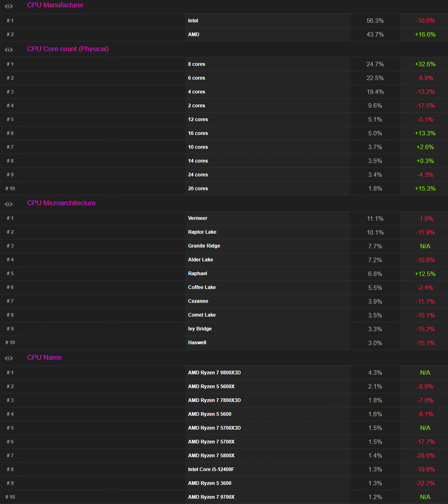
Task: Select the Raptor Lake row
Action: click(x=202, y=232)
